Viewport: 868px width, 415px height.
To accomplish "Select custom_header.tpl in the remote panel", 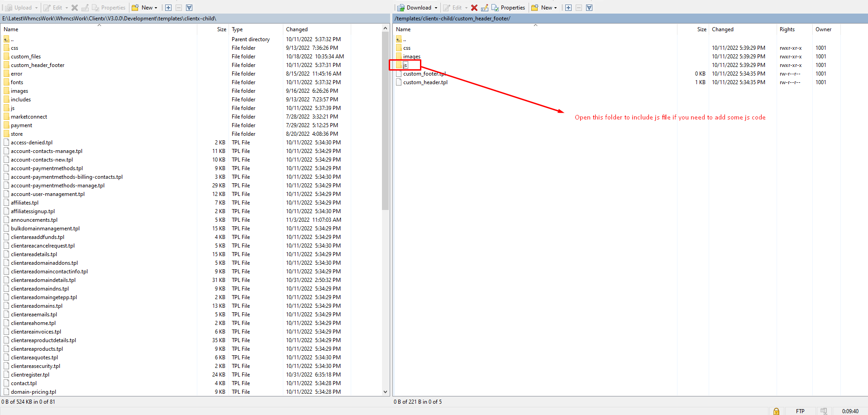I will coord(425,82).
